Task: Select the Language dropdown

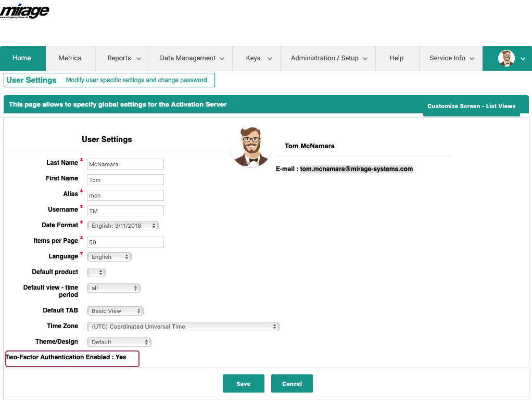Action: (x=109, y=257)
